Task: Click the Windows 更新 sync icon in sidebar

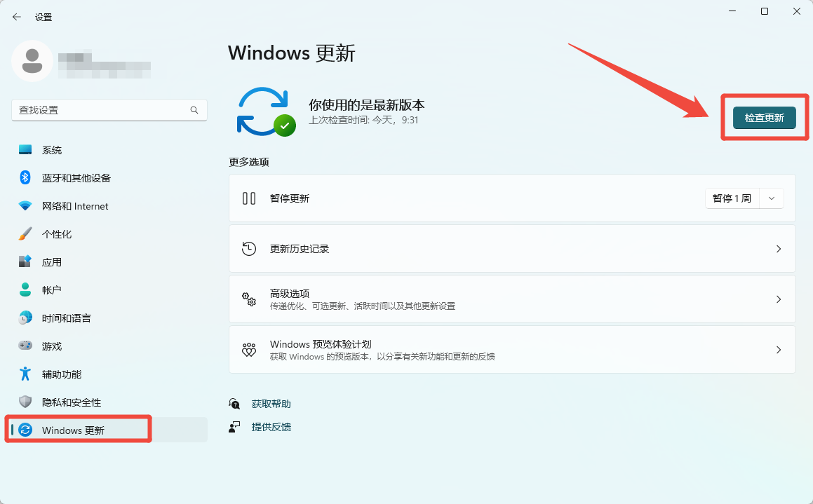Action: 25,430
